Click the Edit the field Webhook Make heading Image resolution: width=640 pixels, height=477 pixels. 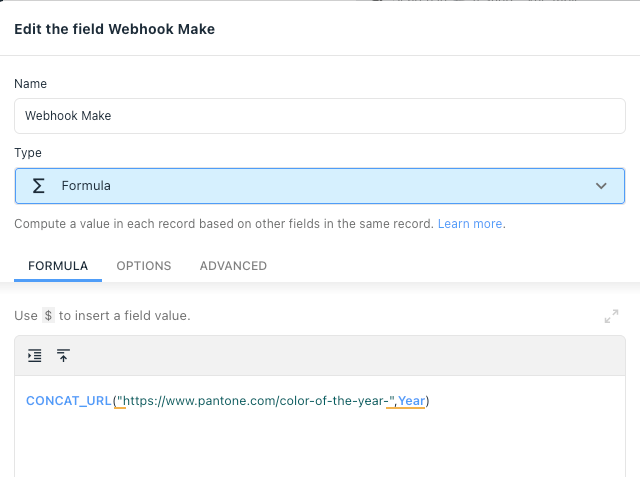(x=115, y=29)
